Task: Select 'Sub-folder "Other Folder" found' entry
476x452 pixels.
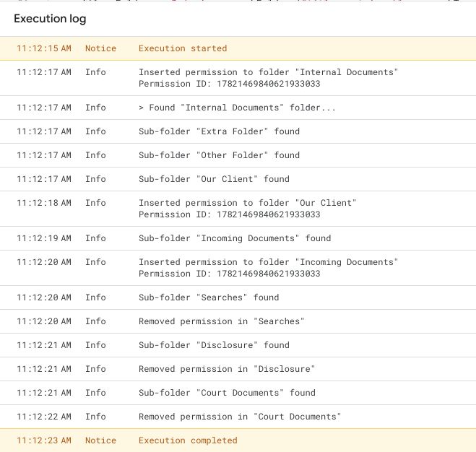Action: tap(219, 155)
